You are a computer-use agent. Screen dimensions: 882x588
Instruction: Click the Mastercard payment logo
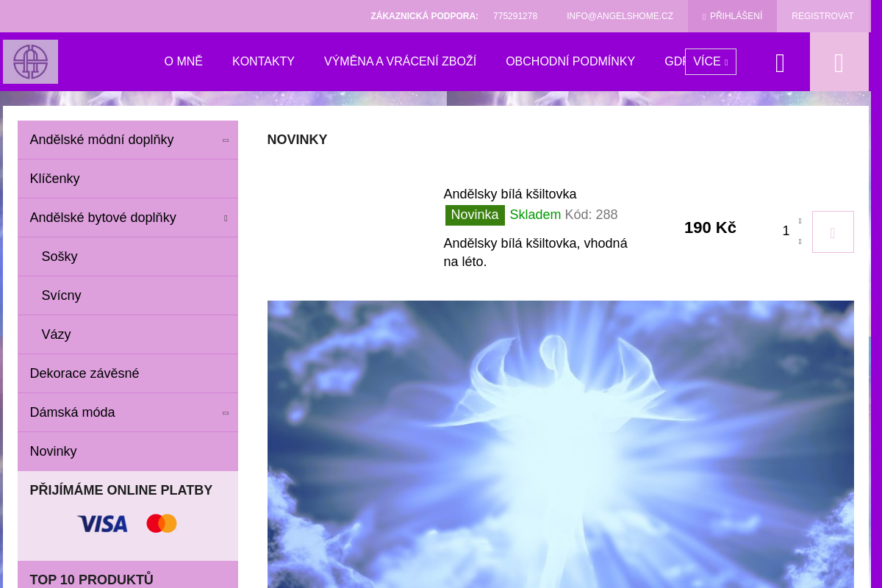coord(162,523)
